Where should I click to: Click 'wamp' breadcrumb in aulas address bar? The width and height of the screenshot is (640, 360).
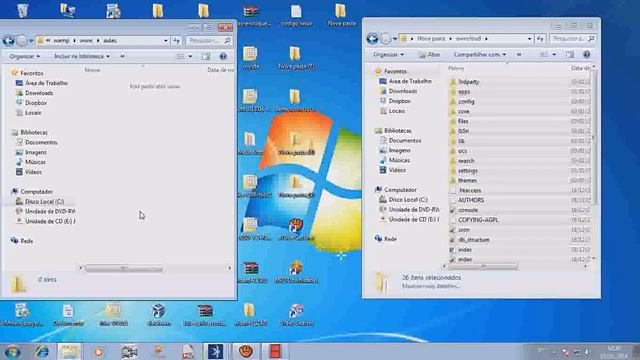click(x=61, y=40)
